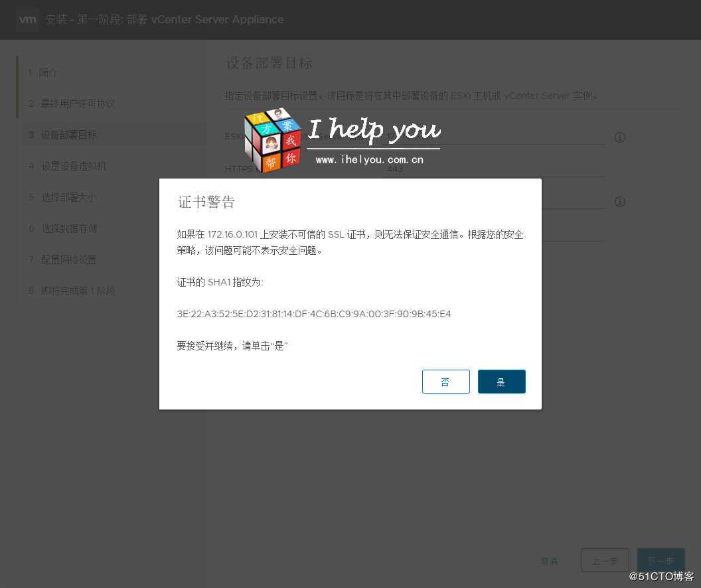701x588 pixels.
Task: Click the 证书的 SHA1 指纹为 label
Action: pos(220,282)
